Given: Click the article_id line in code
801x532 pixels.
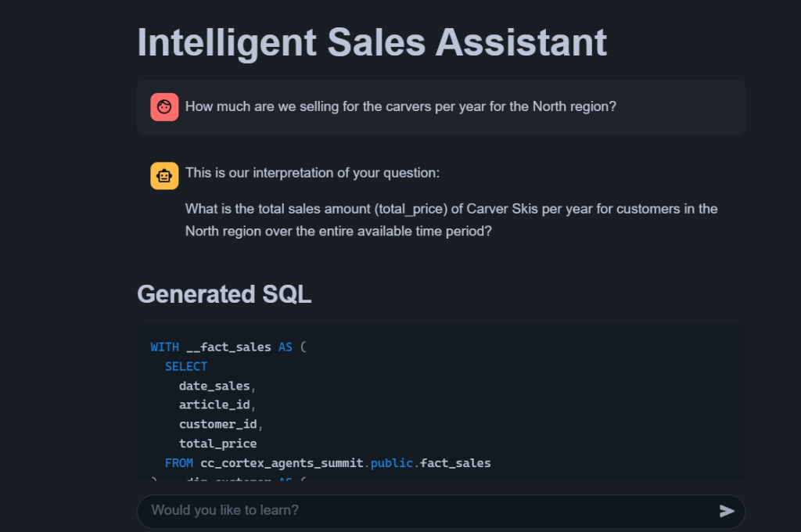Looking at the screenshot, I should point(216,405).
